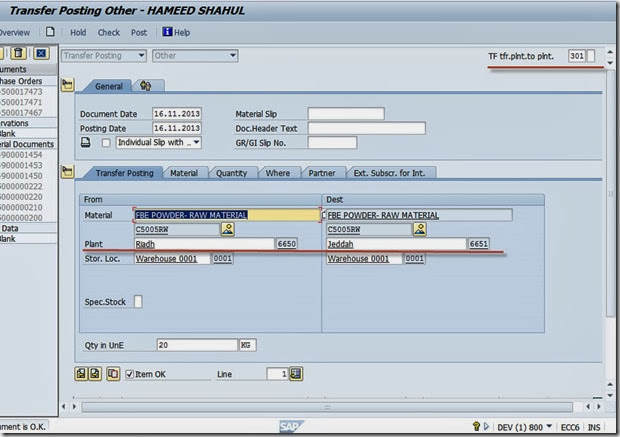The height and width of the screenshot is (437, 620).
Task: Click the From plant code 6650 field
Action: click(x=287, y=244)
